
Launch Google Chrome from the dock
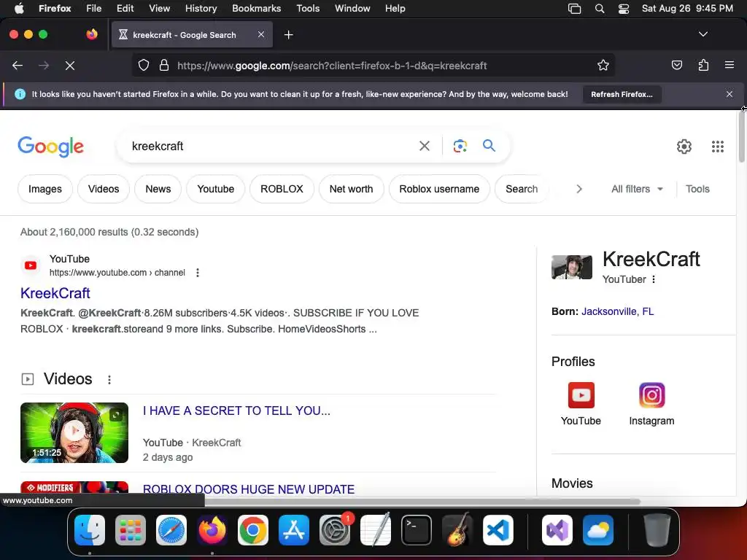coord(253,530)
